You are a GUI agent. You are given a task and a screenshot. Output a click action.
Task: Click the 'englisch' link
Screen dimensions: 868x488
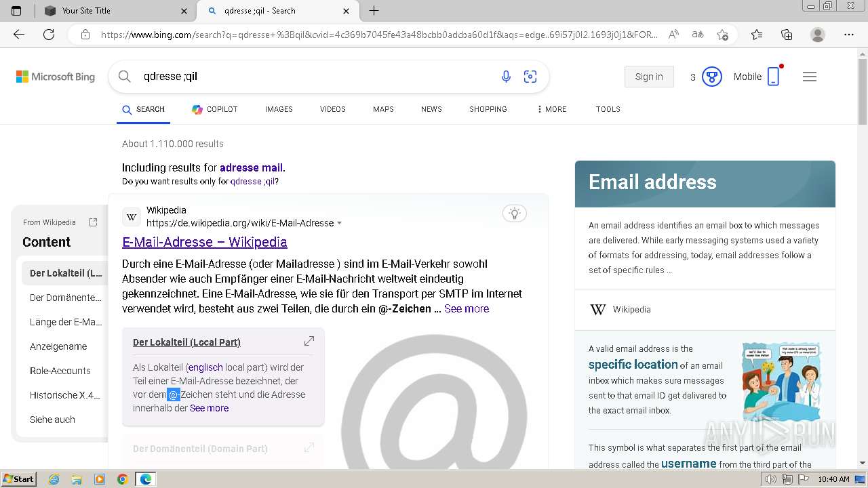pyautogui.click(x=205, y=367)
